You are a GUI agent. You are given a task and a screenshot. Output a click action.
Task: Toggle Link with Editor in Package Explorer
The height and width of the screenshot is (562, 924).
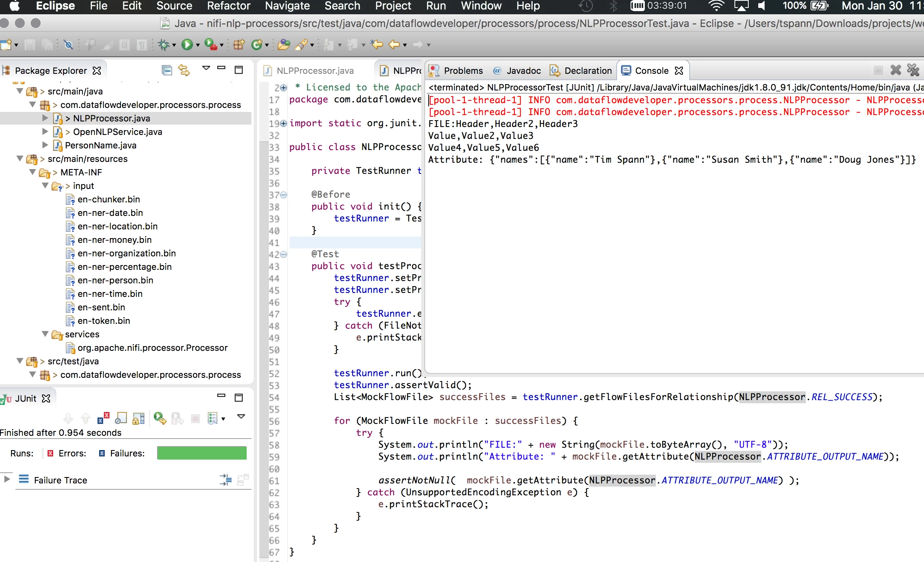pos(184,70)
